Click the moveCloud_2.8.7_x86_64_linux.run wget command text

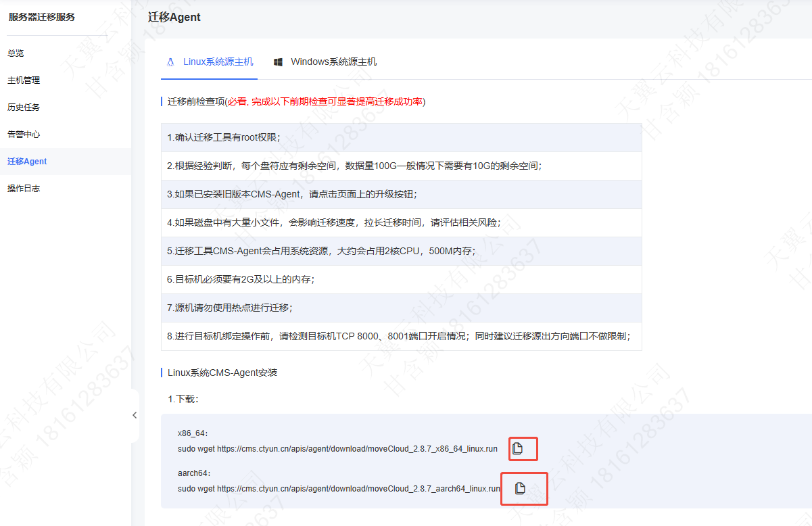point(337,449)
